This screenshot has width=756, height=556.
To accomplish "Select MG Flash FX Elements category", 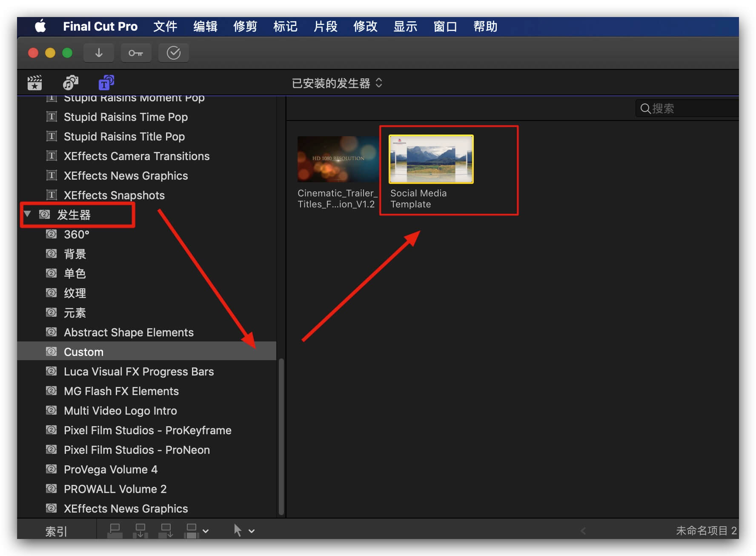I will click(x=147, y=391).
